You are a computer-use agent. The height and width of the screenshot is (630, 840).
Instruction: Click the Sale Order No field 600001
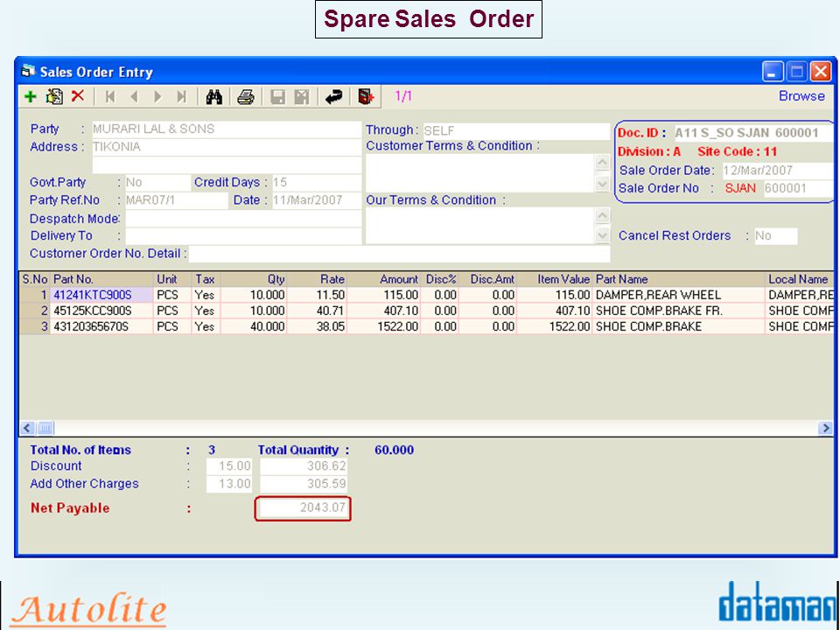pos(798,189)
